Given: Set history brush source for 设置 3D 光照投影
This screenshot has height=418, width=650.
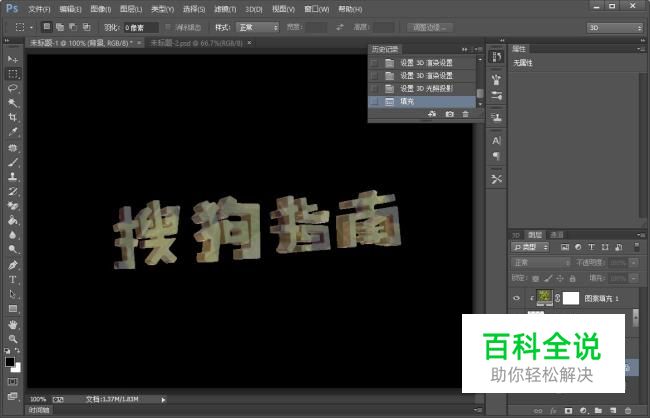Looking at the screenshot, I should point(374,88).
